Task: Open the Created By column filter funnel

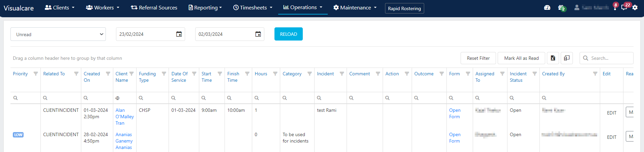Action: click(x=595, y=74)
